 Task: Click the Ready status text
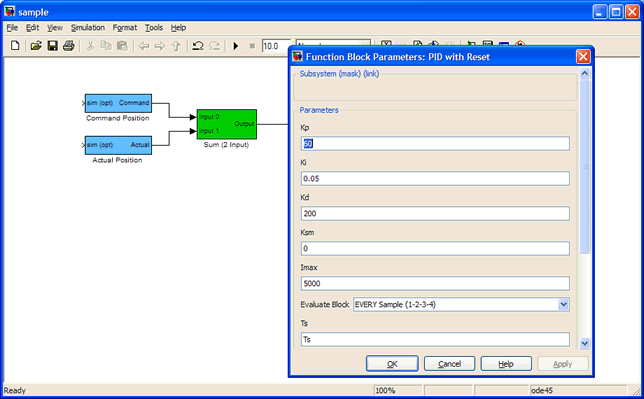tap(15, 390)
